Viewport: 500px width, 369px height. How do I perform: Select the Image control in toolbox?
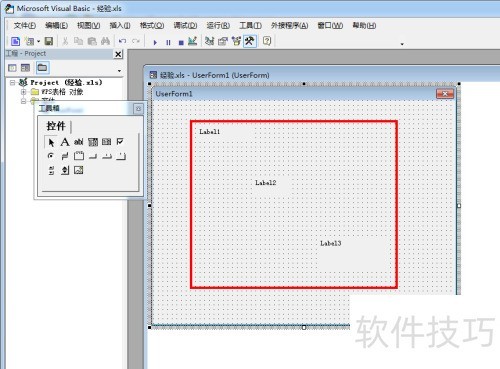pos(79,170)
